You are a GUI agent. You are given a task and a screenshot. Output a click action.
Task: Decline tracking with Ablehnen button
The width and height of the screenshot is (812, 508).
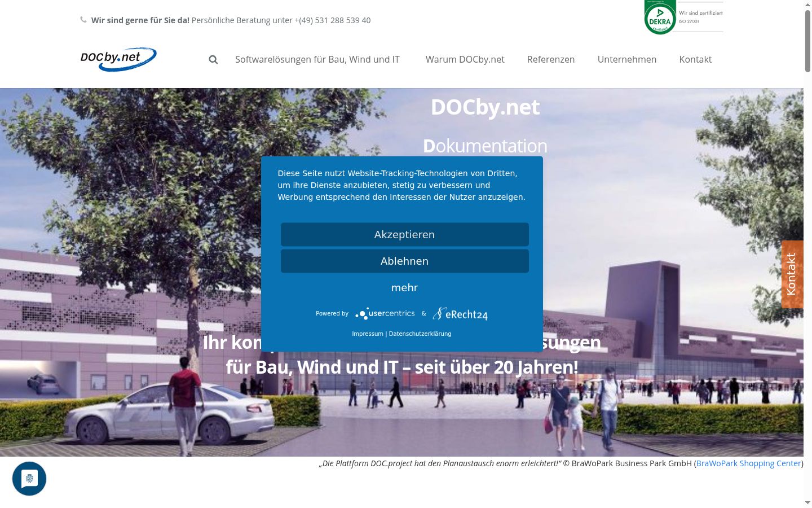(405, 261)
